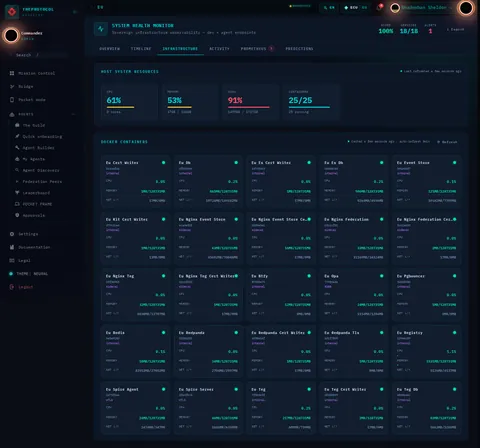Click the Agent Discovery search icon
This screenshot has width=480, height=448.
point(17,170)
